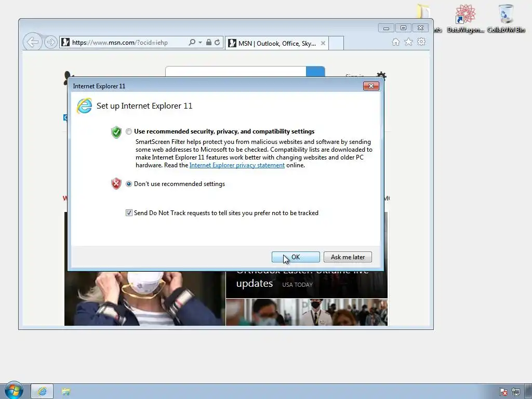
Task: Click the blue MSN search button
Action: pyautogui.click(x=315, y=72)
